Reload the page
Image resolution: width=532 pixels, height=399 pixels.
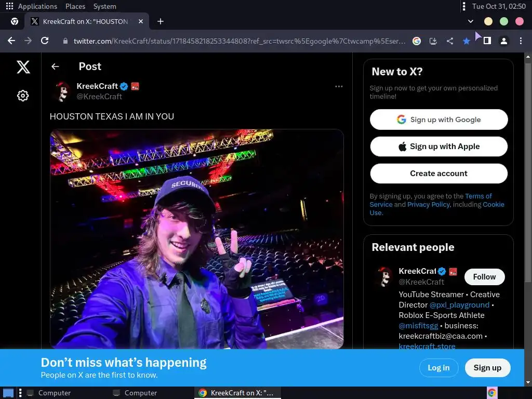(45, 41)
